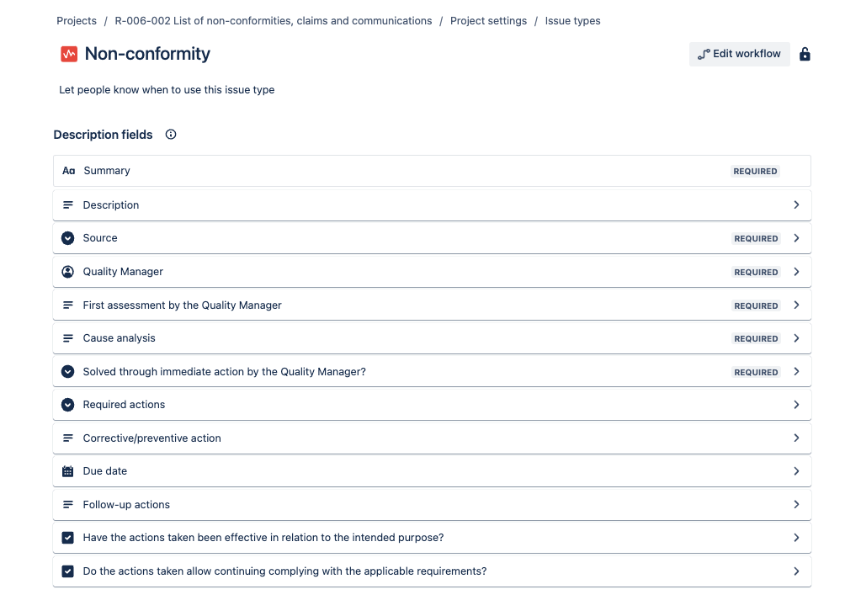Click the Required actions dropdown field icon
The height and width of the screenshot is (616, 861).
pyautogui.click(x=68, y=405)
